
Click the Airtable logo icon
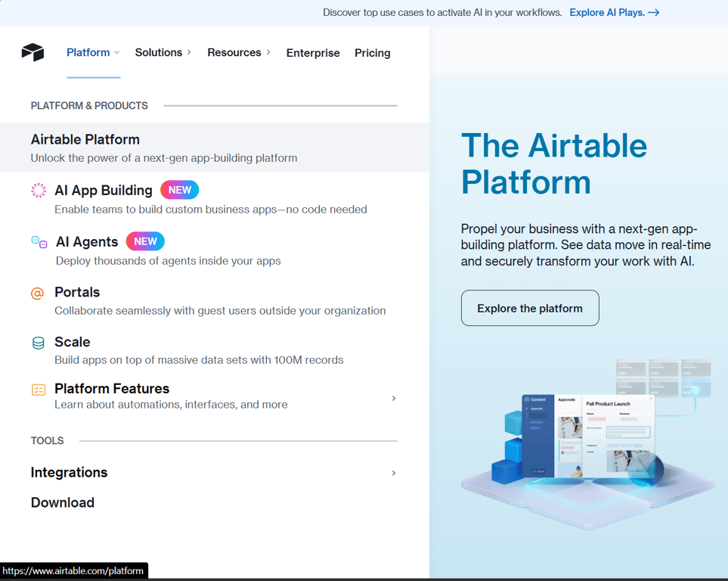click(x=33, y=52)
